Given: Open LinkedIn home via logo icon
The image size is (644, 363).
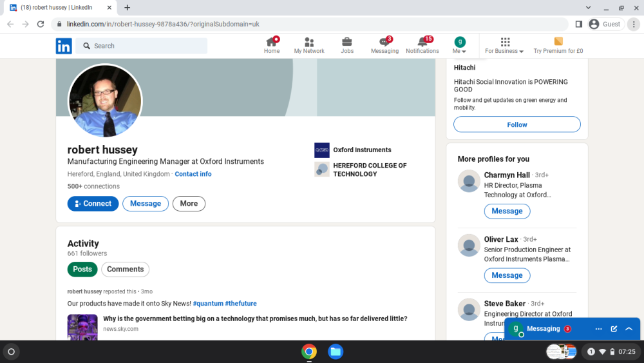Looking at the screenshot, I should [x=64, y=46].
